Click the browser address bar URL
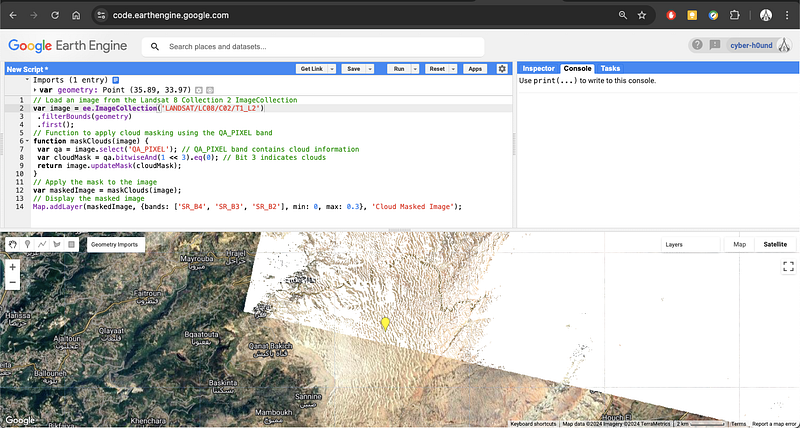The width and height of the screenshot is (800, 428). [171, 15]
